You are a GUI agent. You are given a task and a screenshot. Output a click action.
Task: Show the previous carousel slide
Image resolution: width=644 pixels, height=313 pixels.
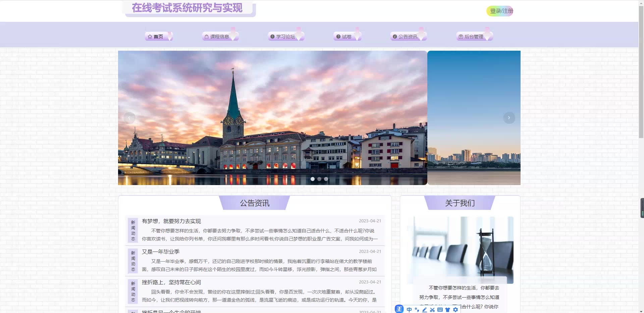[129, 118]
